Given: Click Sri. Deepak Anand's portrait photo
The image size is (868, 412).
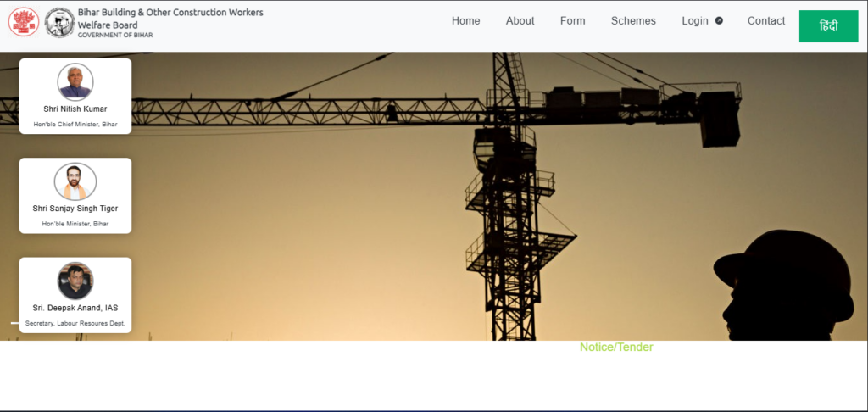Looking at the screenshot, I should pyautogui.click(x=75, y=281).
